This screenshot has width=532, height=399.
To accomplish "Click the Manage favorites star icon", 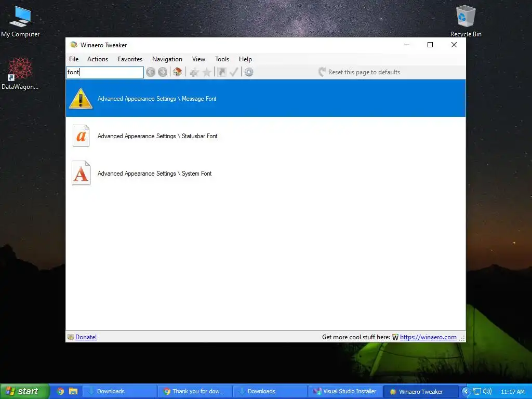I will 207,72.
